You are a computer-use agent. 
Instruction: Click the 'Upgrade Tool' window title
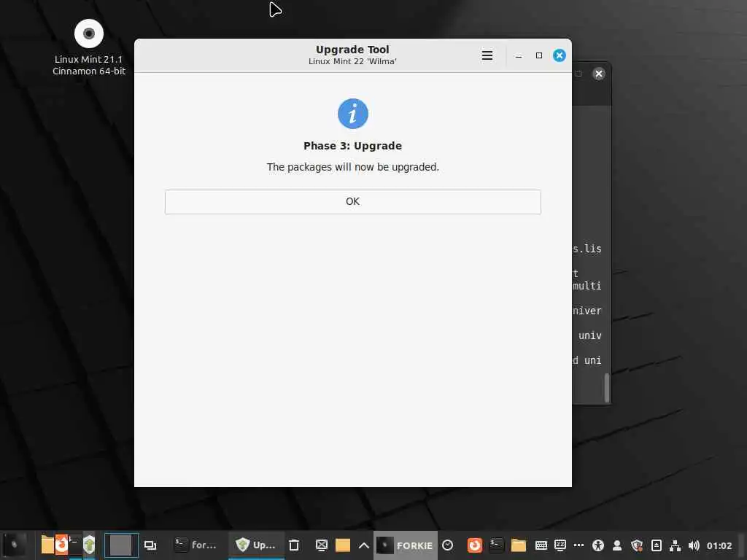click(352, 50)
